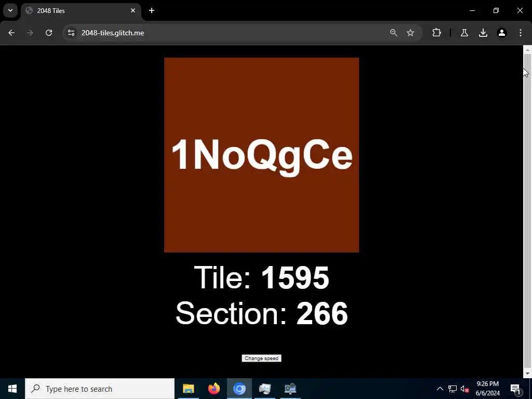Viewport: 532px width, 399px height.
Task: Open site information icon in address bar
Action: tap(71, 33)
